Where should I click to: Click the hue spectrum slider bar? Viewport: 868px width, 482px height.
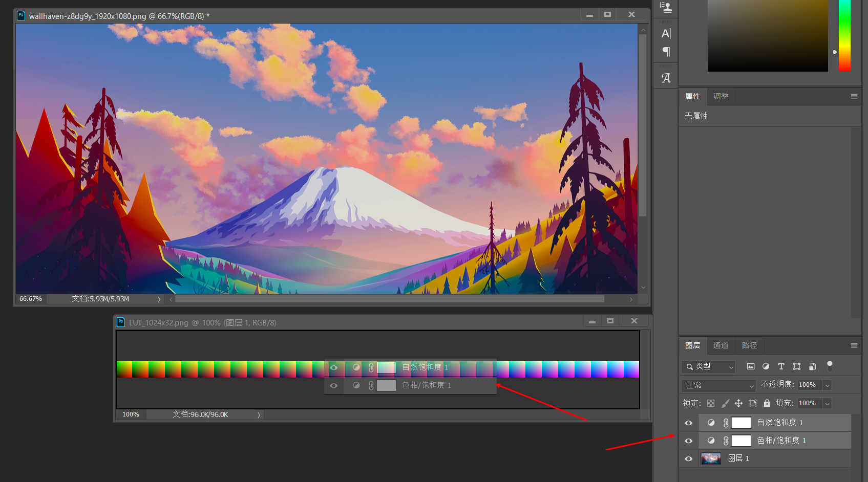(x=844, y=36)
